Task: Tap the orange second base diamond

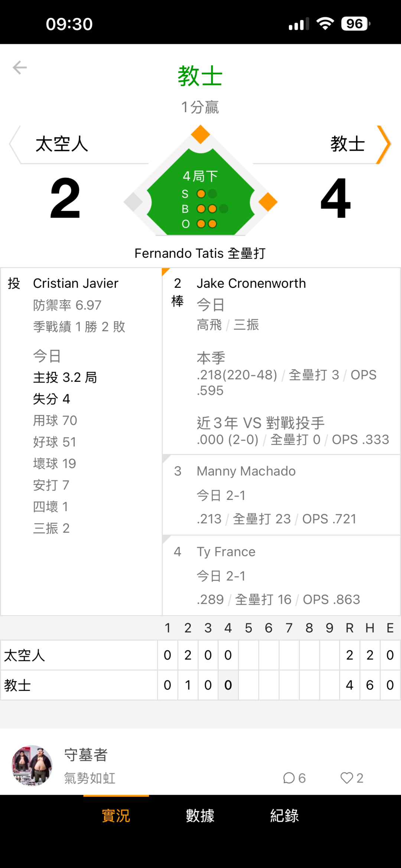Action: coord(200,134)
